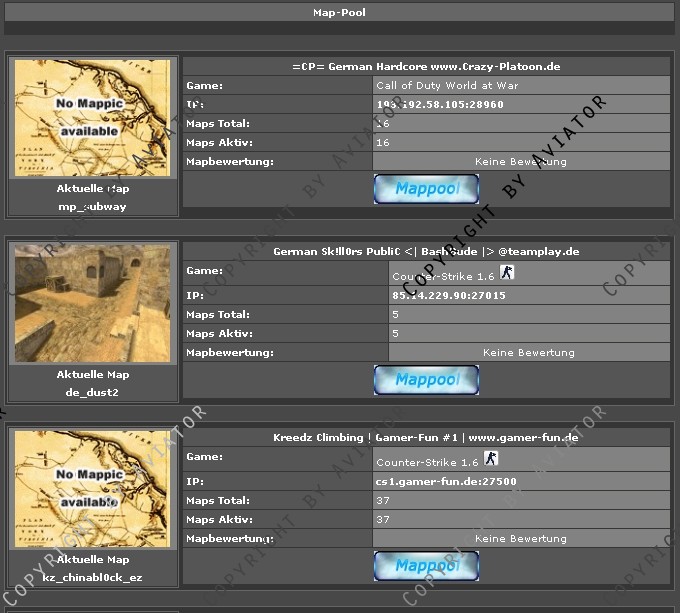Open Mappool for Crazy-Platoon server
Image resolution: width=680 pixels, height=613 pixels.
click(426, 189)
